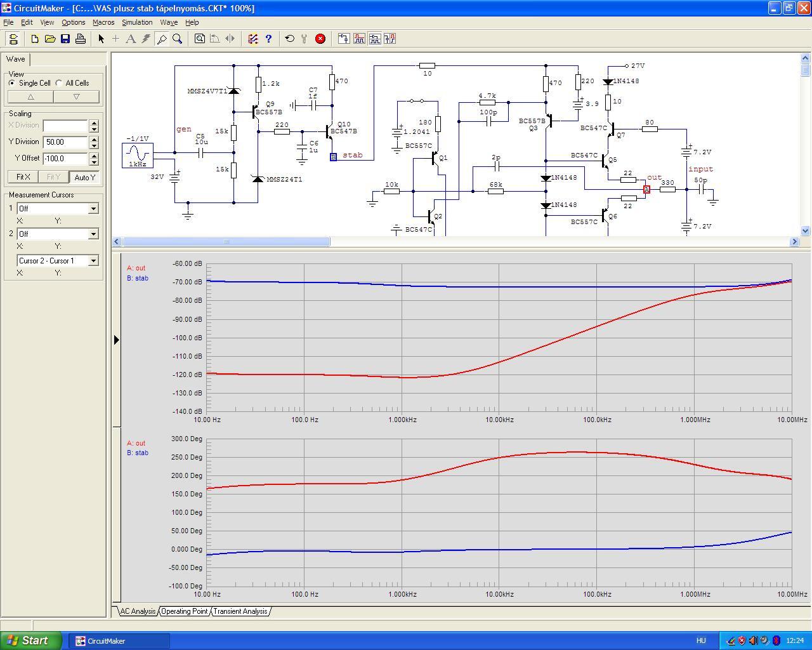Select the All Cells view option
The height and width of the screenshot is (650, 812).
point(59,83)
